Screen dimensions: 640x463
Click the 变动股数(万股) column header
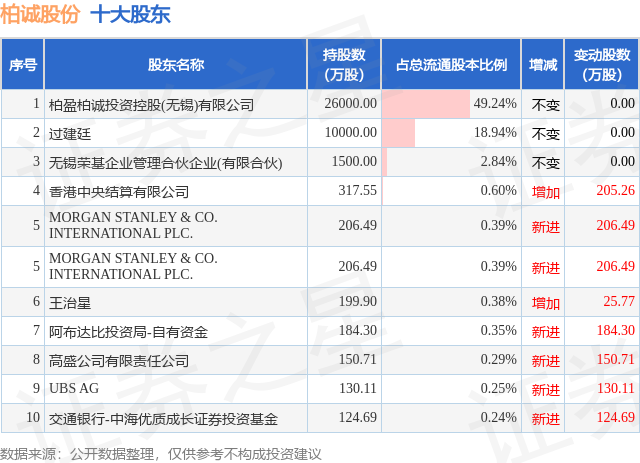click(x=602, y=65)
